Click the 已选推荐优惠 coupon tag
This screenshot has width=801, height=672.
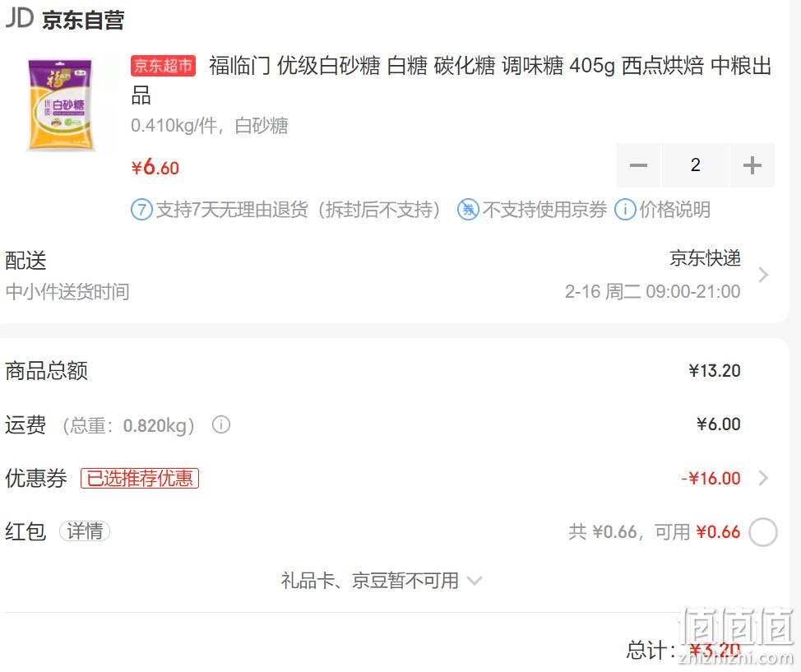point(140,479)
